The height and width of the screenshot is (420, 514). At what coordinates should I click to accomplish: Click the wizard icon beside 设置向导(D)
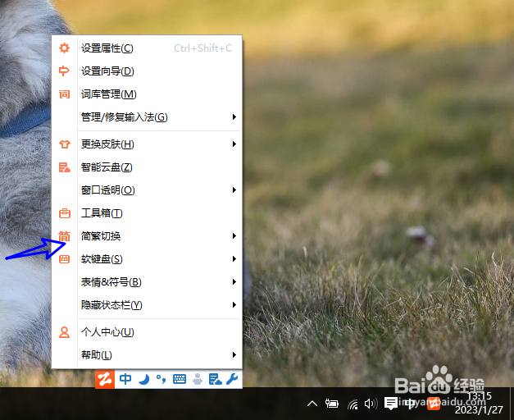click(x=64, y=71)
